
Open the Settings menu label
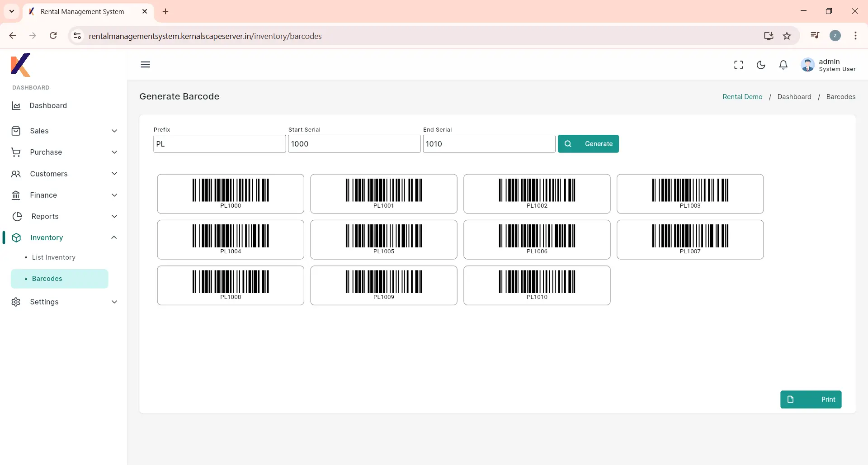[44, 302]
